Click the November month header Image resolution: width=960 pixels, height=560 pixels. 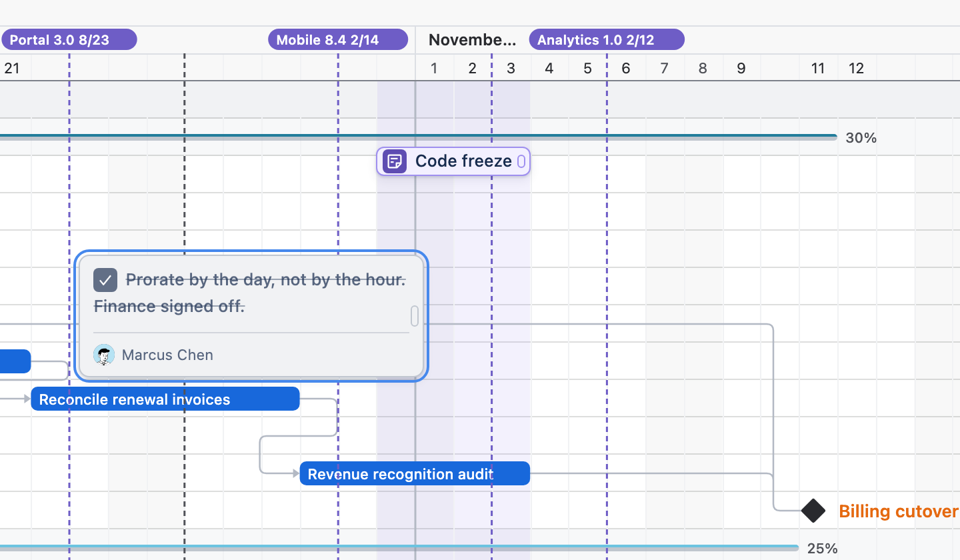(472, 40)
